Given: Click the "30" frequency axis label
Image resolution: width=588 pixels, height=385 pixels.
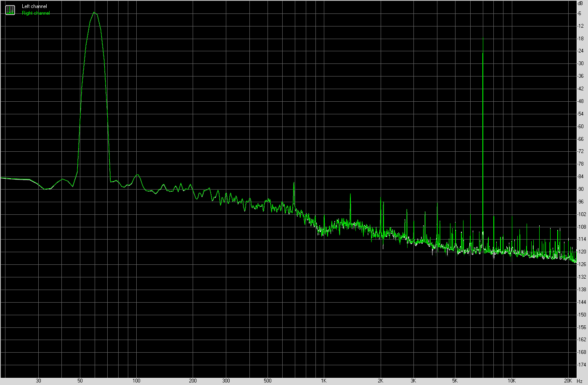Looking at the screenshot, I should [x=39, y=381].
